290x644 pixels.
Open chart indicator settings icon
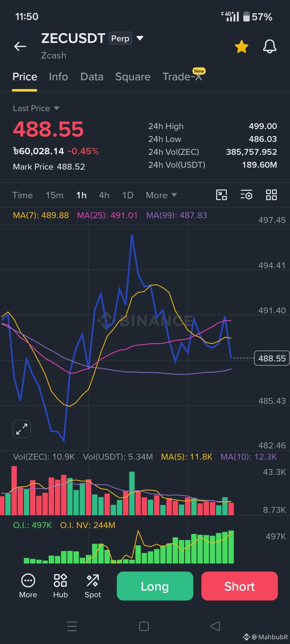point(246,195)
